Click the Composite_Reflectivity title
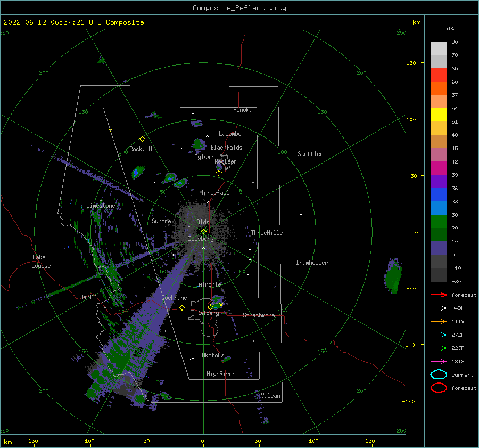 239,7
